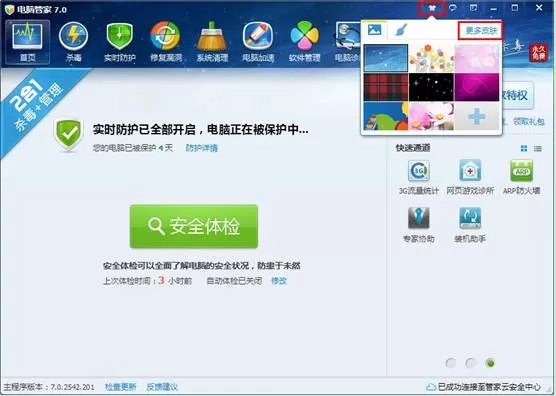Minimize the 电脑管家 window

tap(494, 8)
